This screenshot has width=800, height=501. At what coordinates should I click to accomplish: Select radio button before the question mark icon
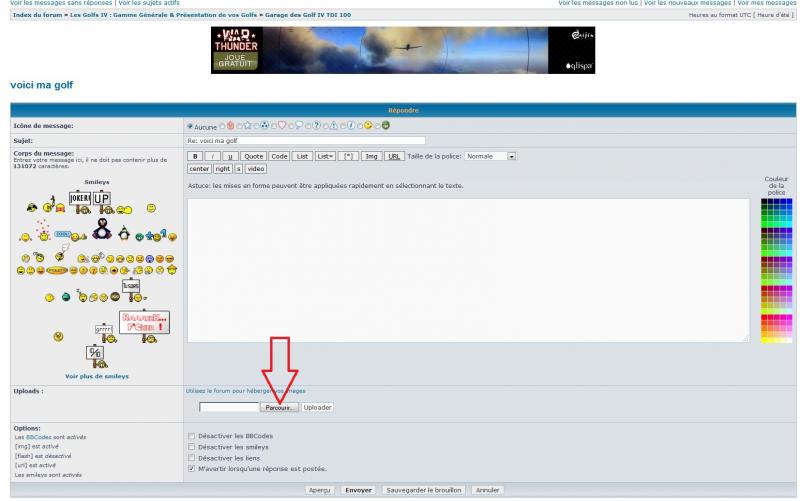click(x=308, y=126)
